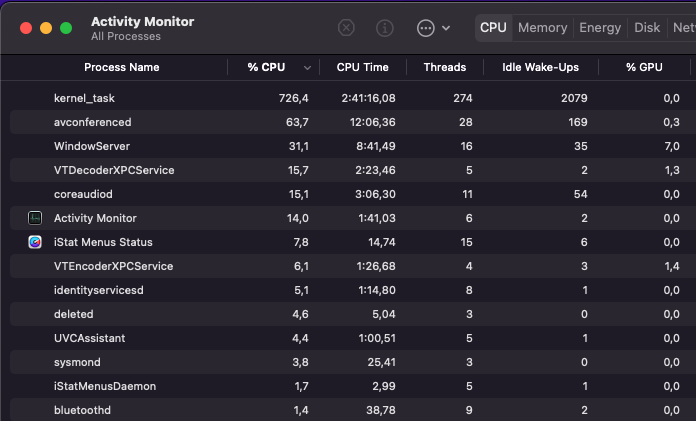Click the 63,7 CPU value for avconferenced

297,122
